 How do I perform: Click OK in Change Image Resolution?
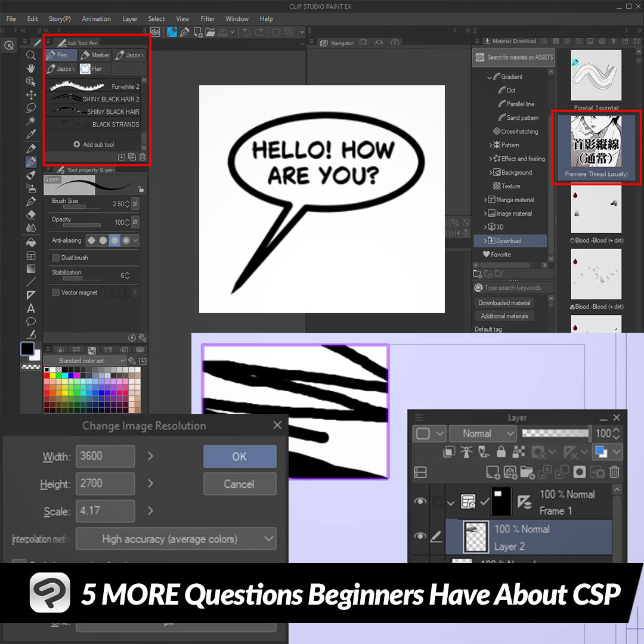coord(239,457)
